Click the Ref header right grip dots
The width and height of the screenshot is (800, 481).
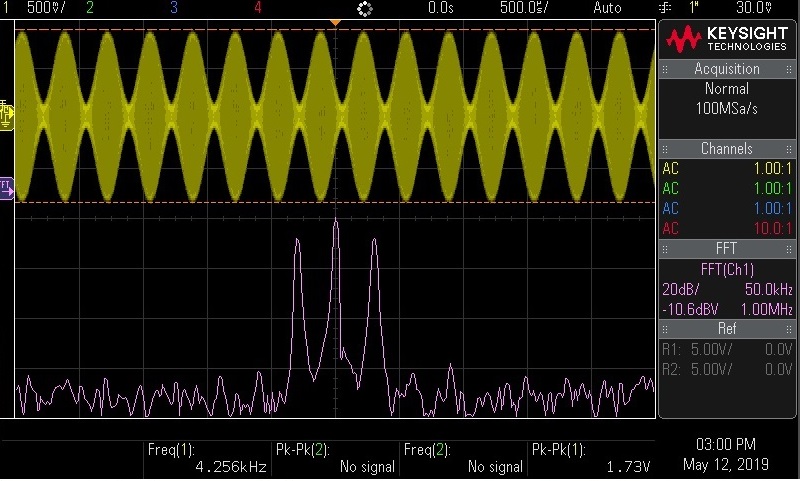[789, 328]
